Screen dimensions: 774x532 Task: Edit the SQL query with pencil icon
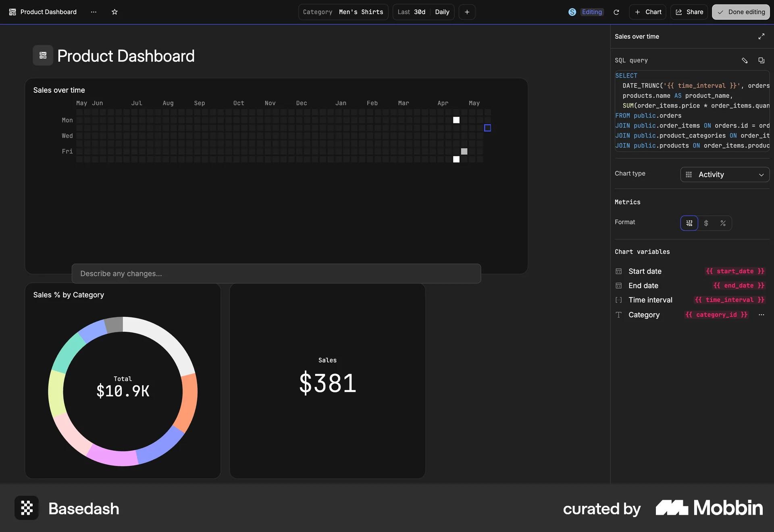745,60
